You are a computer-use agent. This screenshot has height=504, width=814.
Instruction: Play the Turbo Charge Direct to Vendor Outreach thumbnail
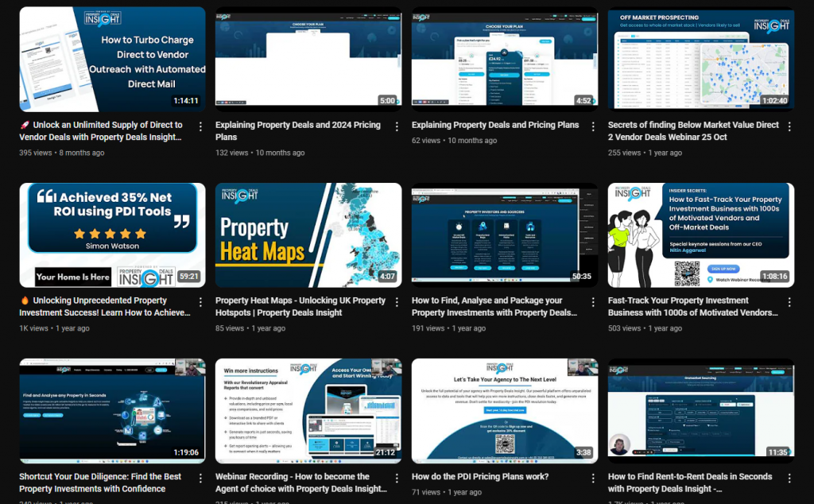pos(112,59)
